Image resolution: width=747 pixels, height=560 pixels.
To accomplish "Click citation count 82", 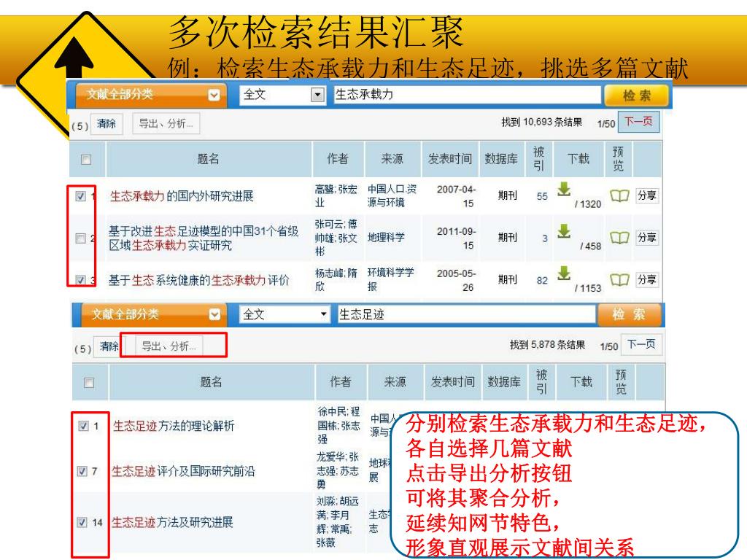I will (x=542, y=281).
